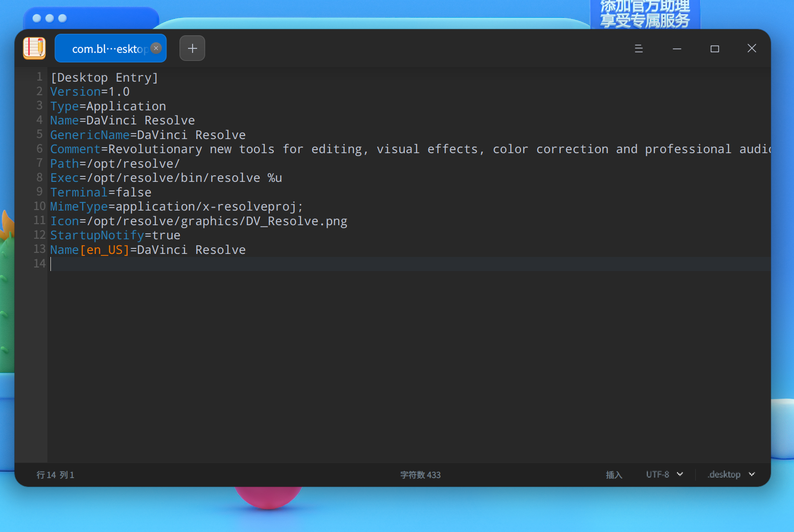Image resolution: width=794 pixels, height=532 pixels.
Task: Click the "Comment" key on line 6
Action: pos(76,149)
